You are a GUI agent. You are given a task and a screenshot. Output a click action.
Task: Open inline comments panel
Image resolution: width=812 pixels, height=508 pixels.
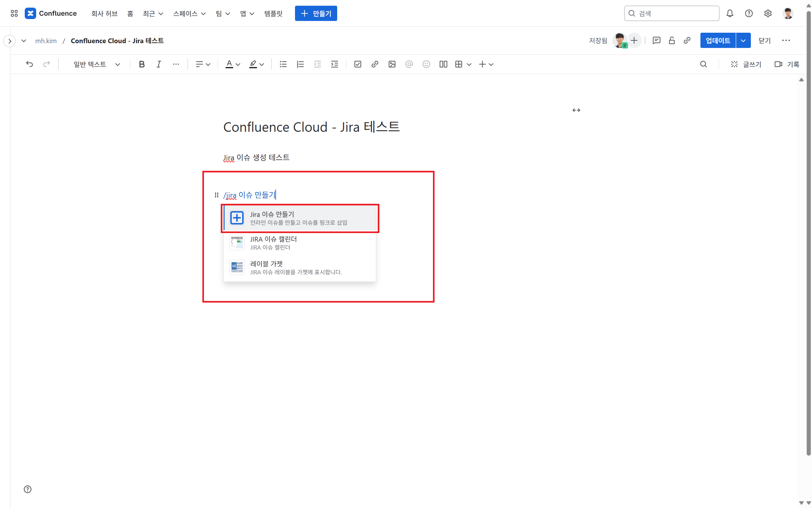point(657,41)
